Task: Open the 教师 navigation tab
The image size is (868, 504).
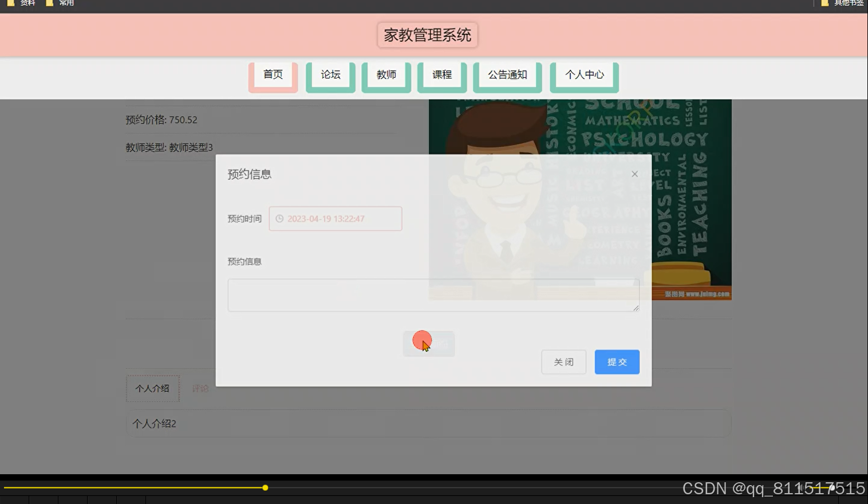Action: pyautogui.click(x=386, y=74)
